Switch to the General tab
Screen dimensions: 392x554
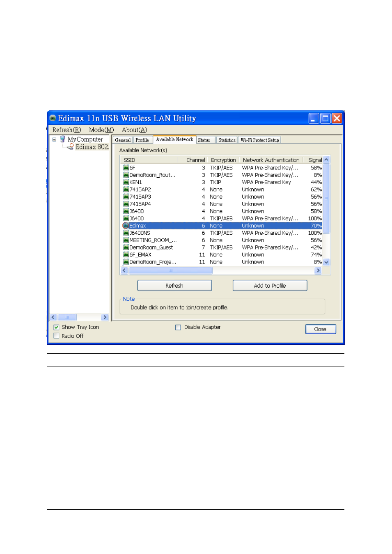click(123, 140)
